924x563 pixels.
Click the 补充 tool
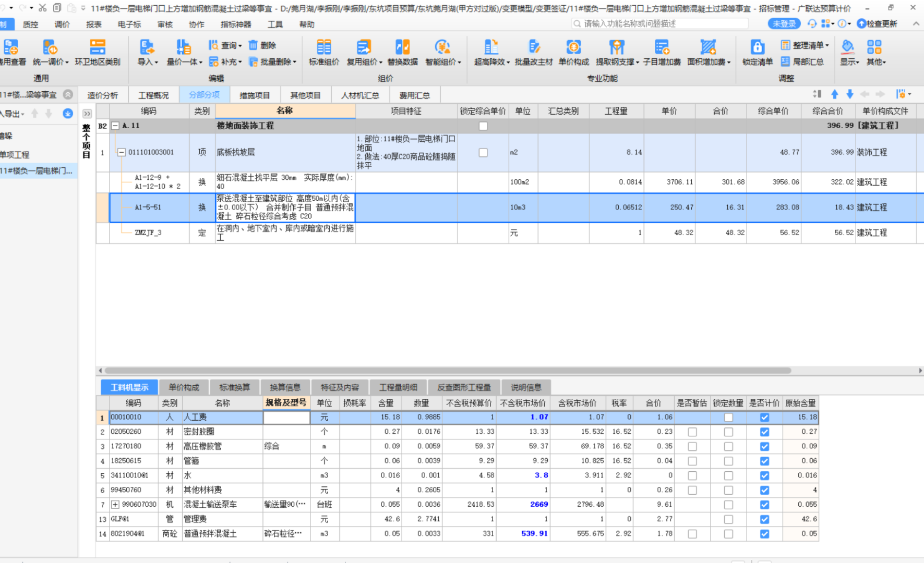[225, 62]
